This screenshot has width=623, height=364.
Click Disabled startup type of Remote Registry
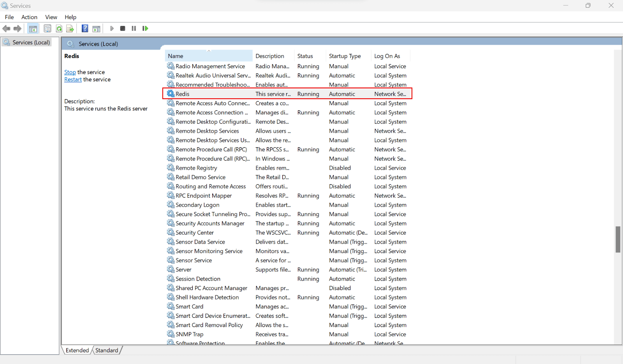pos(340,168)
